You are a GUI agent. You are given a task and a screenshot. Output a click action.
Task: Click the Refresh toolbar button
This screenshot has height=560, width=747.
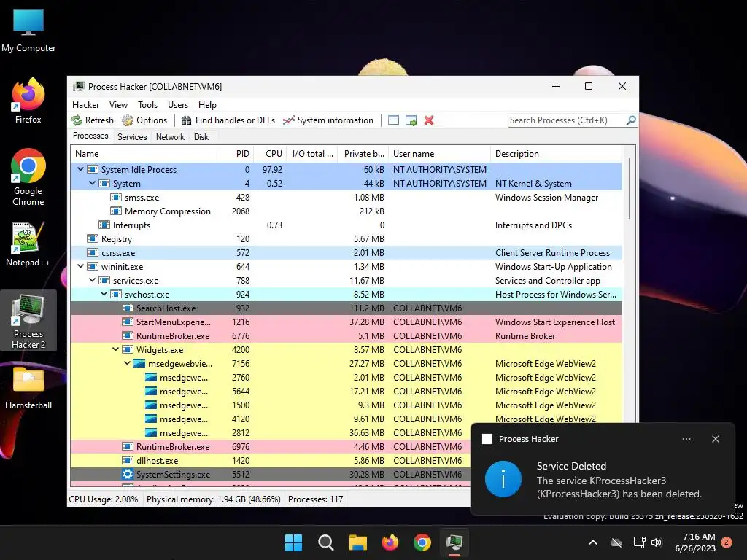pos(93,120)
